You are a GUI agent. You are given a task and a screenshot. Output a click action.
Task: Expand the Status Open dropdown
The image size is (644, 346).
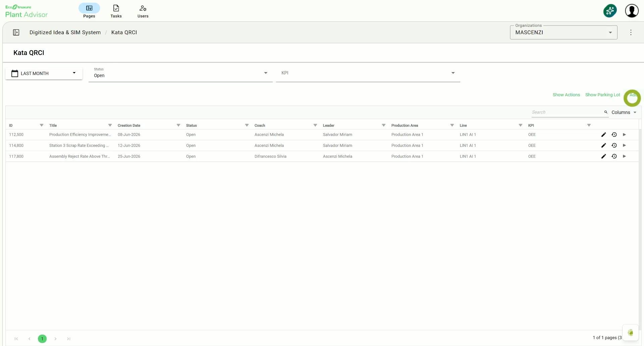pyautogui.click(x=180, y=74)
